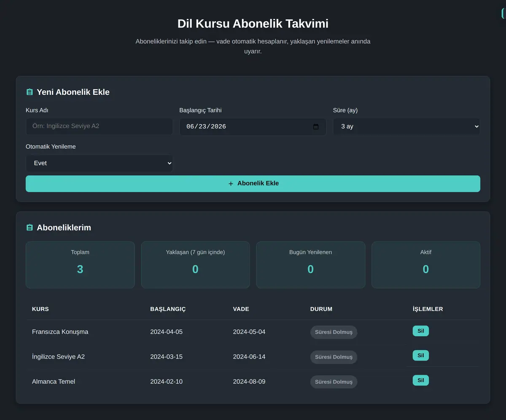Click the Toplam stat card

(x=80, y=265)
